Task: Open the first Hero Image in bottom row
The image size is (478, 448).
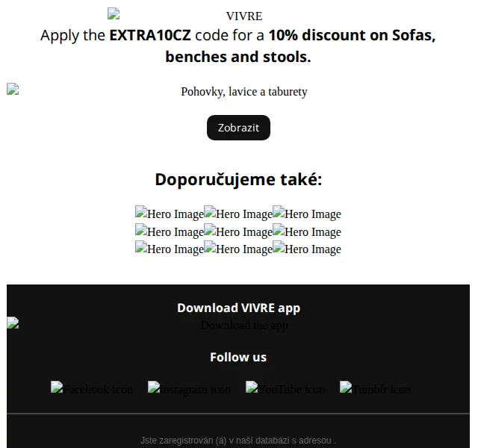Action: click(170, 249)
